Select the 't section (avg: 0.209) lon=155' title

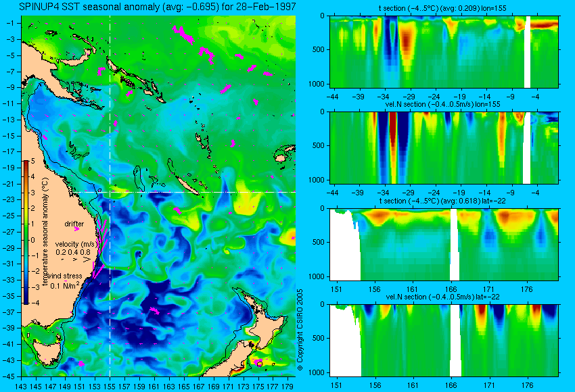442,8
